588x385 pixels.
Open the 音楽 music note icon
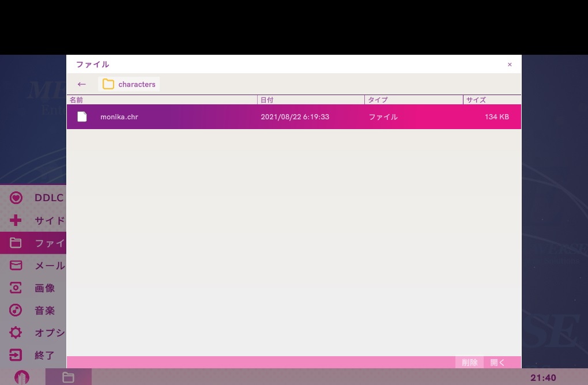[16, 310]
